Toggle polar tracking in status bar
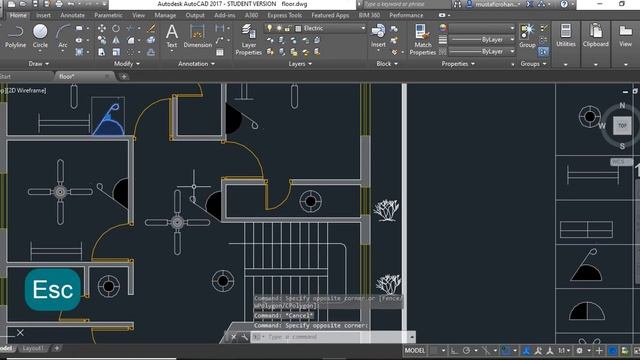The height and width of the screenshot is (360, 640). [x=466, y=351]
